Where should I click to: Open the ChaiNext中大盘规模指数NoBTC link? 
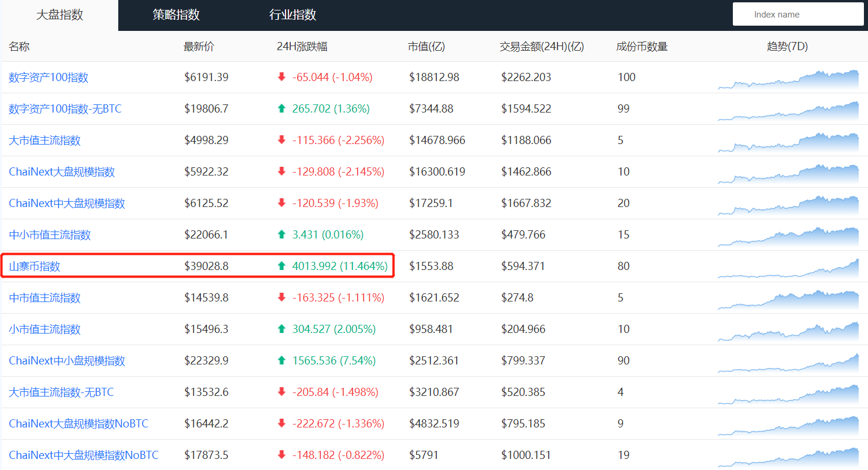pos(83,455)
